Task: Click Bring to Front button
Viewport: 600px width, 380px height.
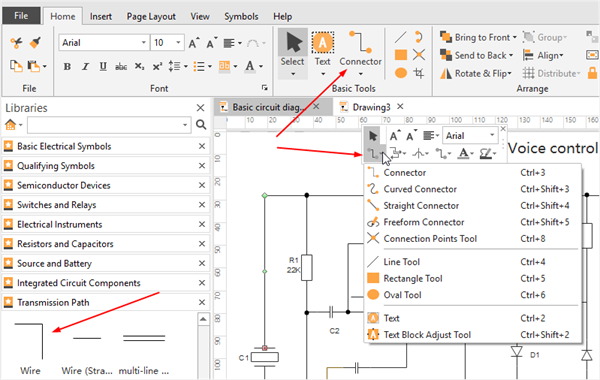Action: tap(478, 37)
